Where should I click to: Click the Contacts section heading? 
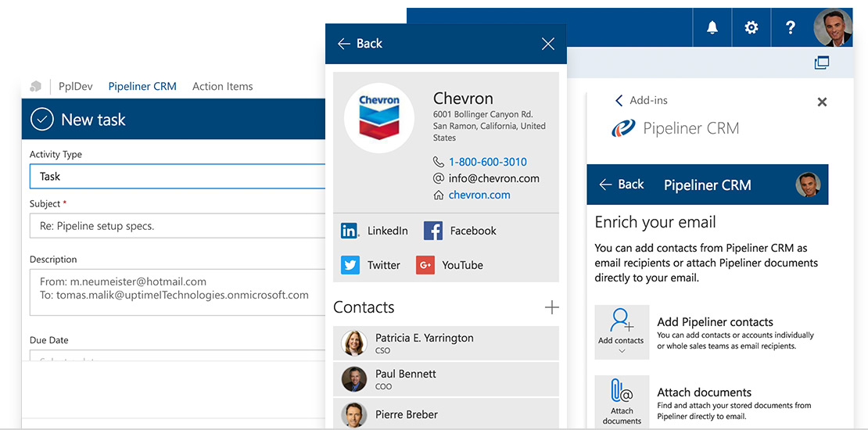tap(364, 307)
